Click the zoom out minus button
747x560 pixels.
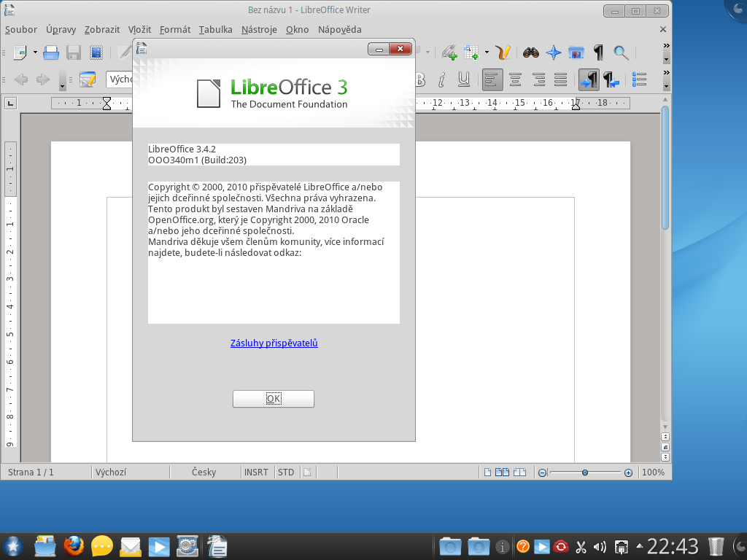coord(542,472)
